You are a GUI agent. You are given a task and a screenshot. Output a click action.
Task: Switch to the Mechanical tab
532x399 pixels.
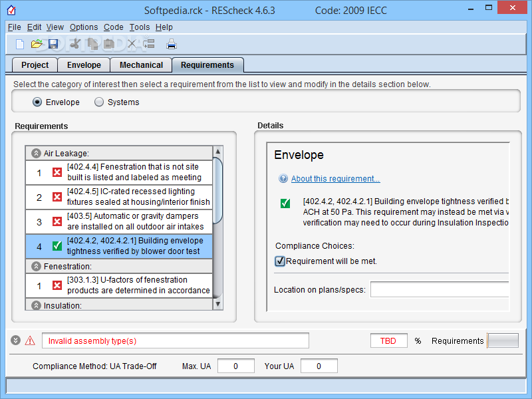(x=141, y=65)
